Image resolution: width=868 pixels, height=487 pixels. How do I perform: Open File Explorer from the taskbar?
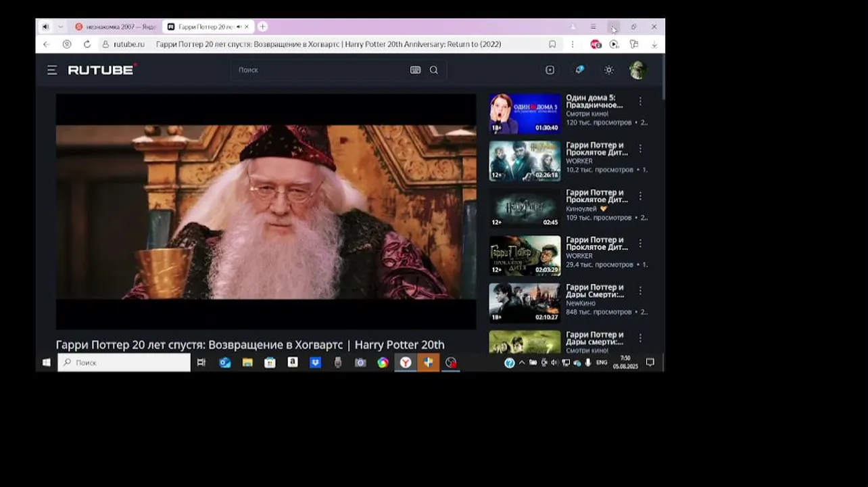(247, 363)
